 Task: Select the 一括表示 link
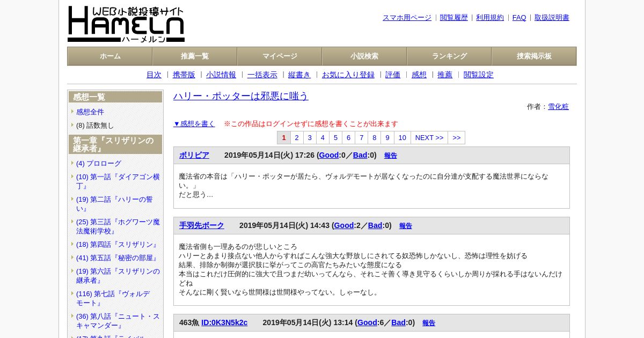click(262, 75)
